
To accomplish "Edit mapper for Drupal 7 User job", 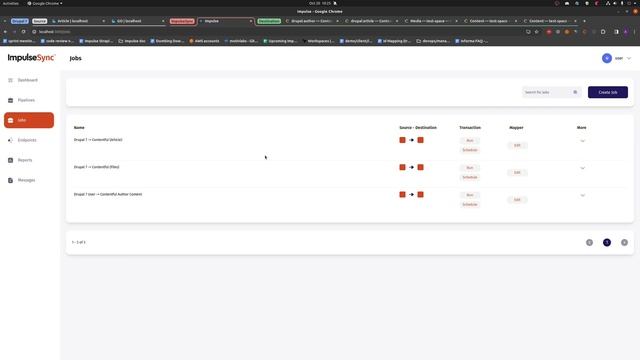I will pyautogui.click(x=517, y=200).
